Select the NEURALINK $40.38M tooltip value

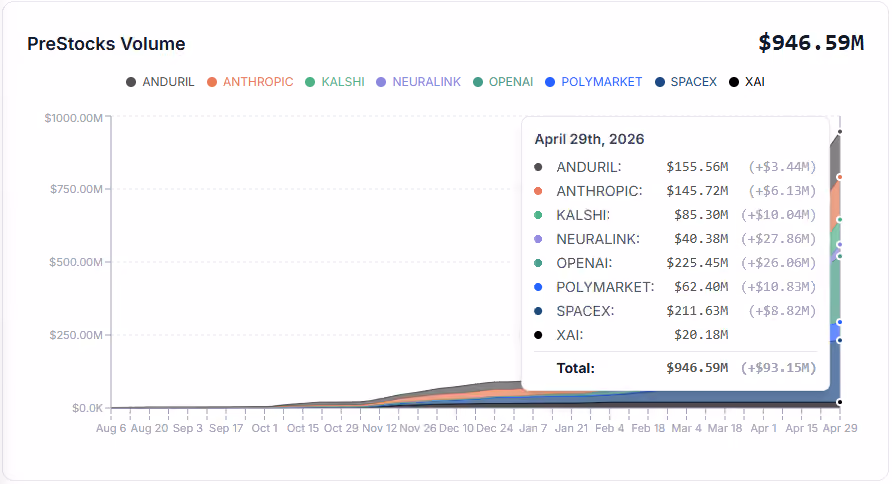[701, 239]
